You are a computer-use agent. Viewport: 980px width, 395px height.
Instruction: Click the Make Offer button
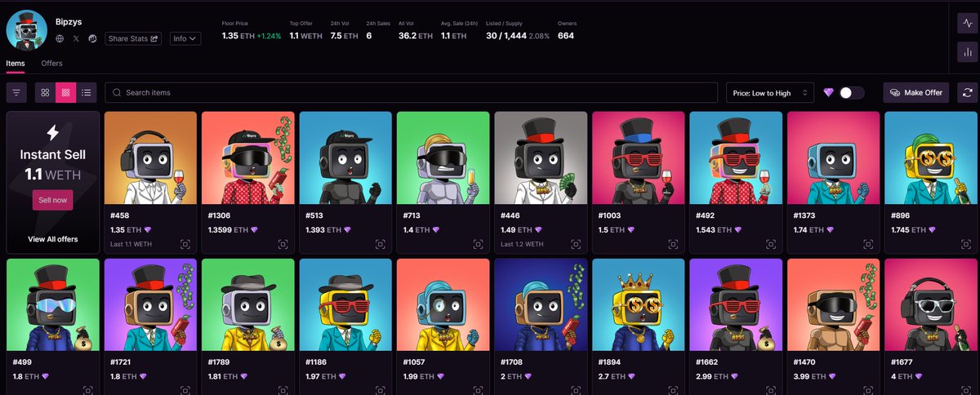[x=915, y=92]
